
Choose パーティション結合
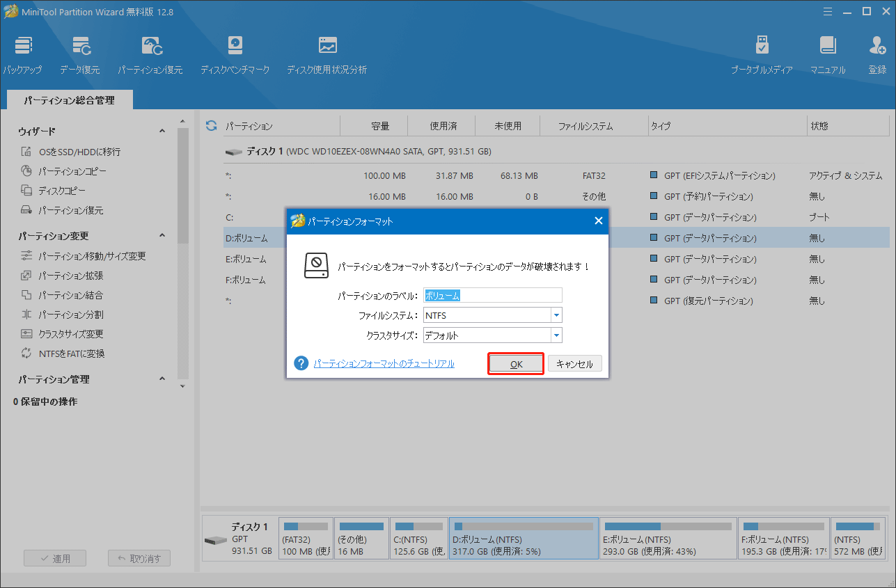[x=61, y=295]
